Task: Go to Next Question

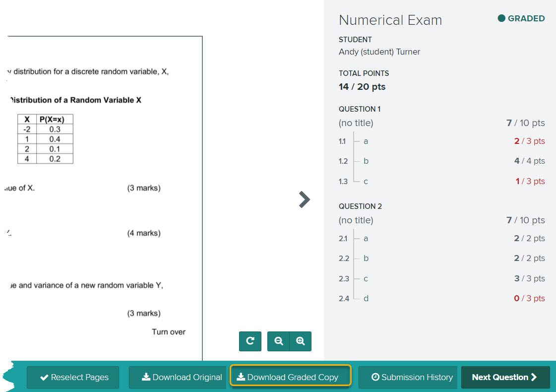Action: pos(505,377)
